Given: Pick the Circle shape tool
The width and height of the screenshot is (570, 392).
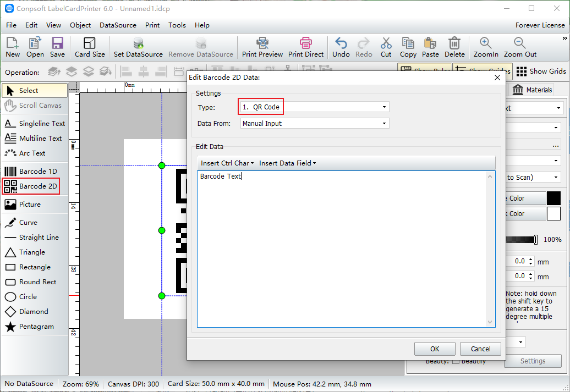Looking at the screenshot, I should 35,297.
